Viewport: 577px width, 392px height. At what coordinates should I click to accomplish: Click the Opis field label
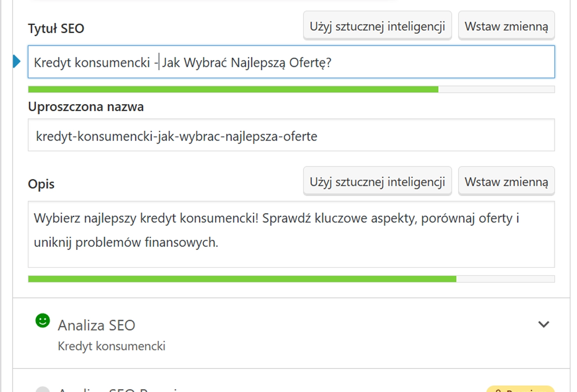click(x=42, y=184)
